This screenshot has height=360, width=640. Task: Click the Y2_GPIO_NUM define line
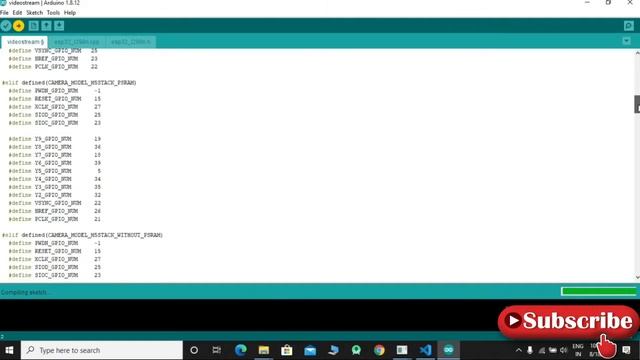(x=54, y=195)
